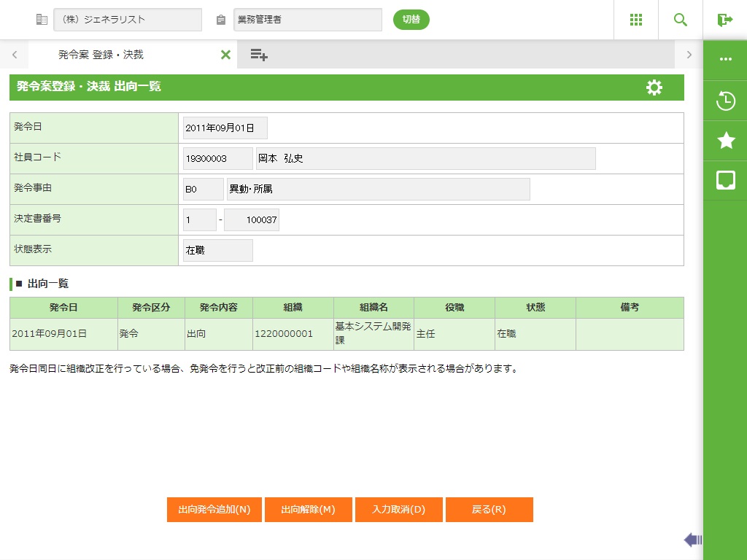Open the inbox tray icon in sidebar

[x=725, y=181]
